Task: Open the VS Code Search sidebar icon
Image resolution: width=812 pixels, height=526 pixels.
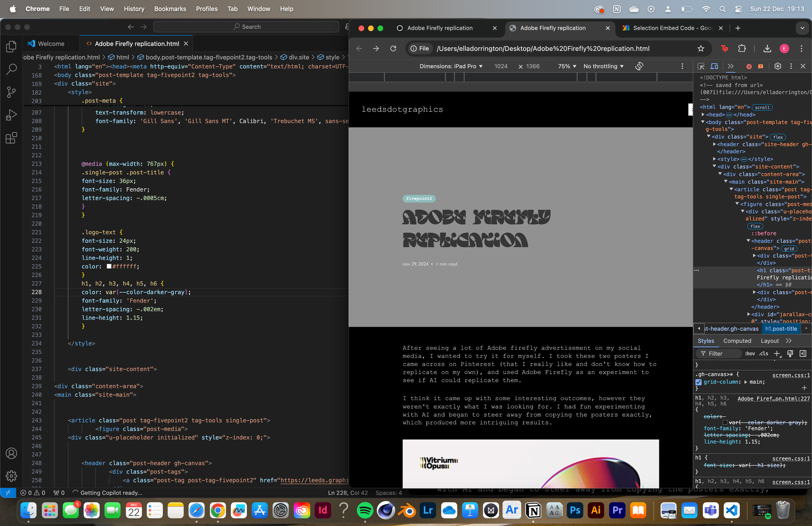Action: [x=11, y=69]
